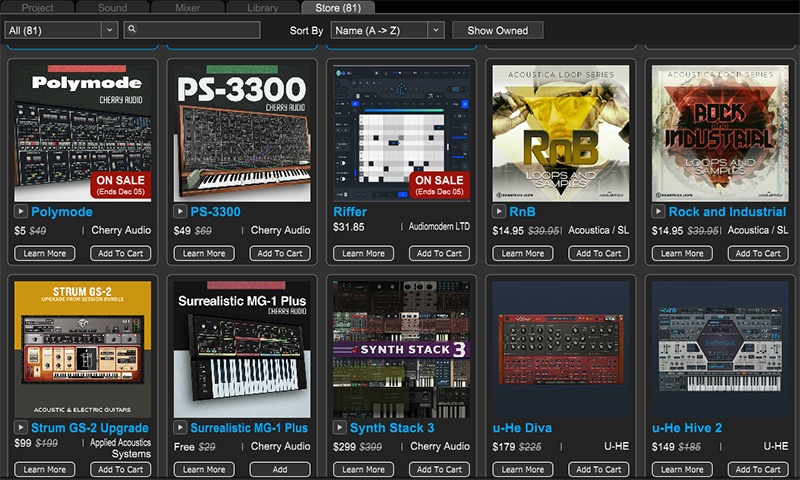Open the u-He Hive 2 thumbnail
Viewport: 800px width, 480px height.
[720, 349]
